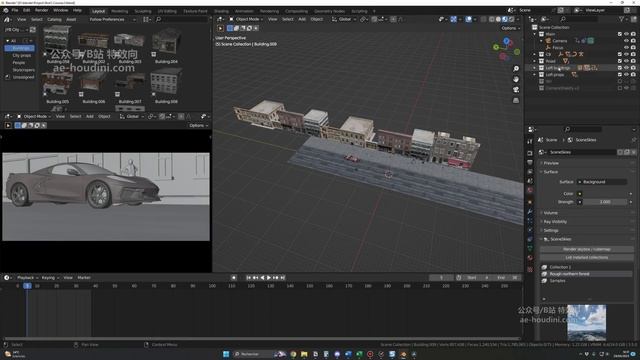This screenshot has height=360, width=640.
Task: Switch perspective/orthographic with the grid gizmo
Action: pyautogui.click(x=516, y=100)
